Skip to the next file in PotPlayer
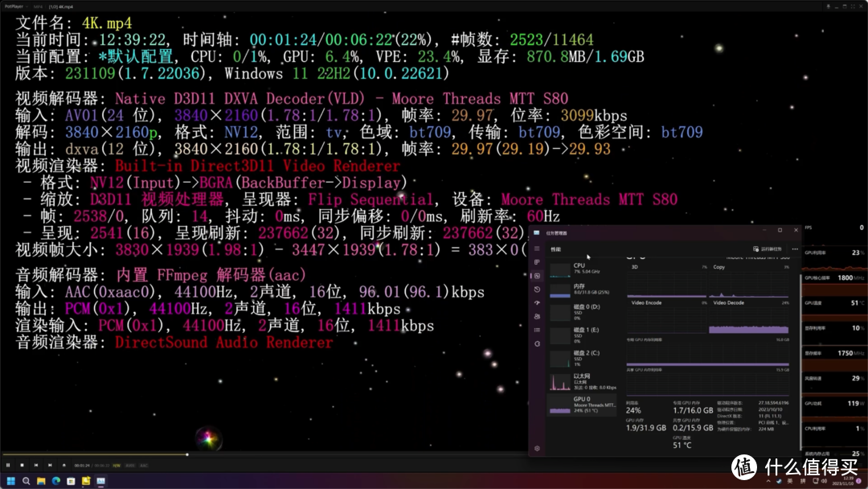Screen dimensions: 868x489 (x=50, y=465)
